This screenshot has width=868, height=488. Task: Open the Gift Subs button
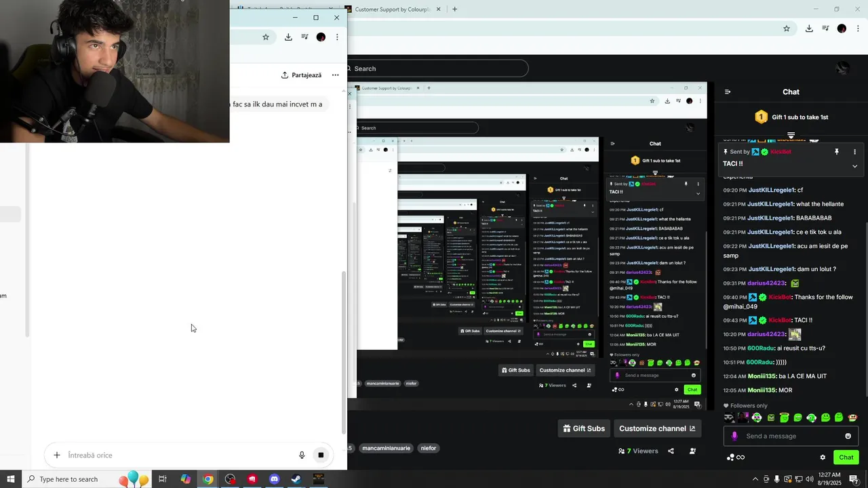coord(584,428)
